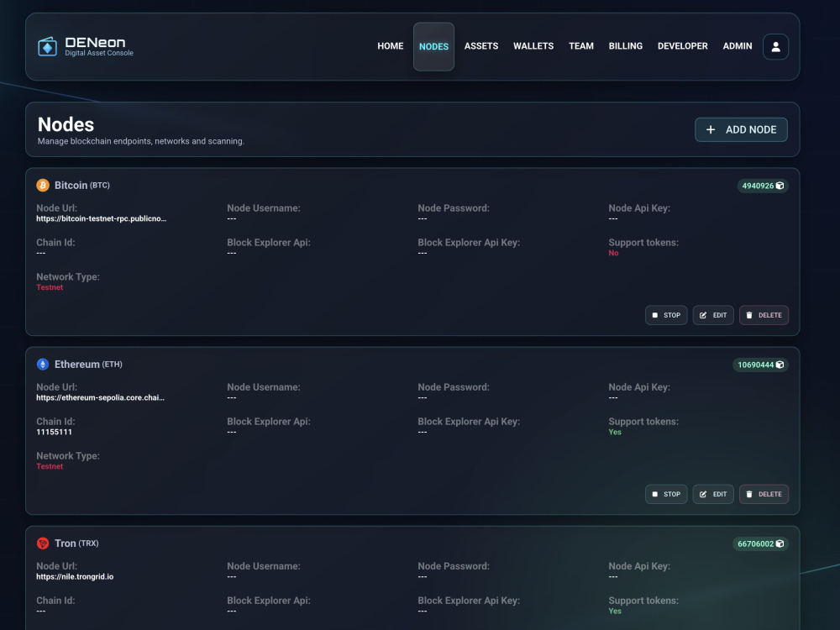Viewport: 840px width, 630px height.
Task: Click stop square icon in Ethereum card
Action: [654, 495]
